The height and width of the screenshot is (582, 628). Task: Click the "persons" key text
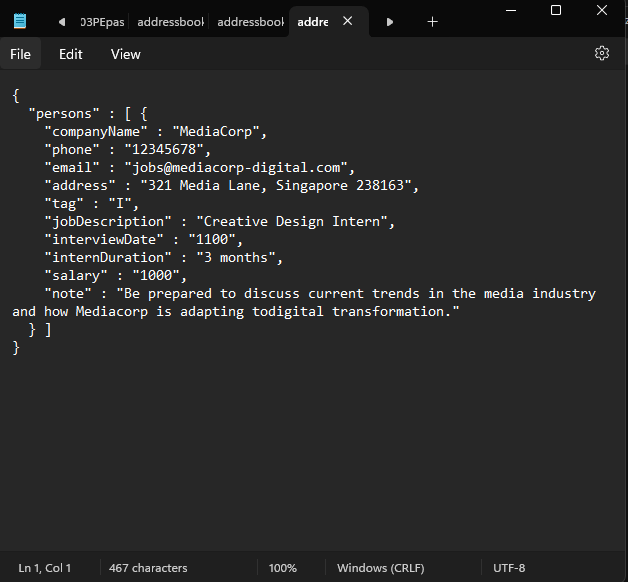[64, 114]
